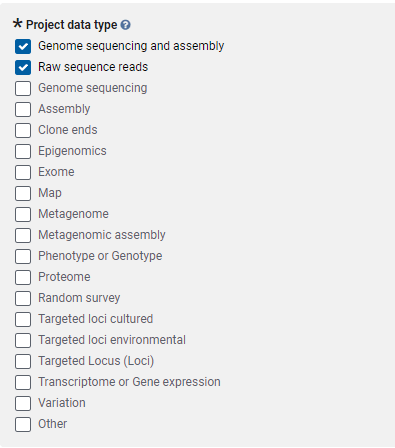Tick Targeted Locus (Loci) checkbox
395x448 pixels.
click(x=23, y=361)
